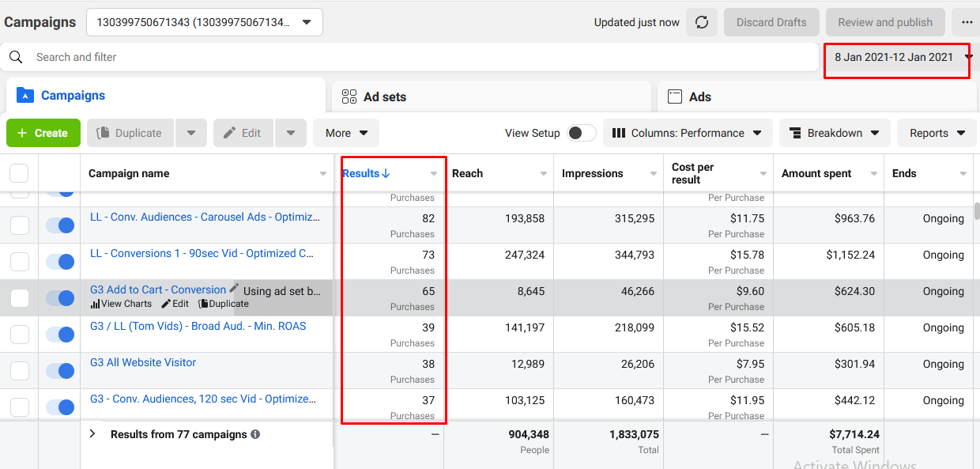This screenshot has width=980, height=469.
Task: Click info icon next to Results from 77 campaigns
Action: (255, 434)
